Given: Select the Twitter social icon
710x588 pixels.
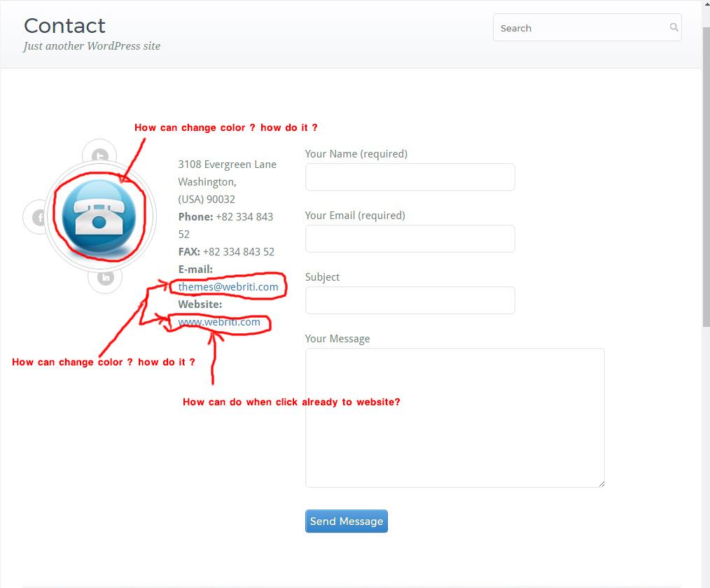Looking at the screenshot, I should (x=99, y=153).
